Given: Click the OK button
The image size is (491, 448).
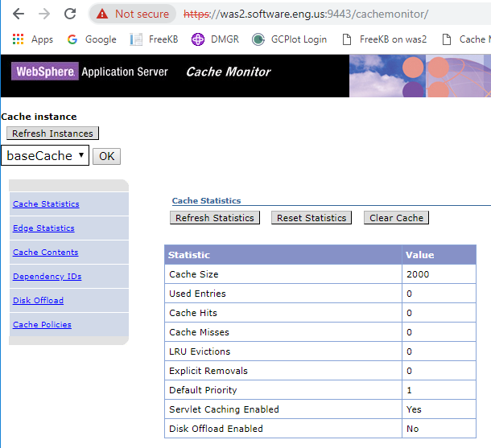Looking at the screenshot, I should pyautogui.click(x=106, y=156).
